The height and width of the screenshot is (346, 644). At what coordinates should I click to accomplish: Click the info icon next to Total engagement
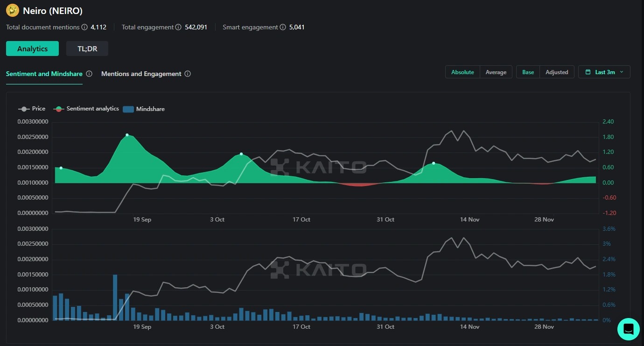pyautogui.click(x=178, y=27)
